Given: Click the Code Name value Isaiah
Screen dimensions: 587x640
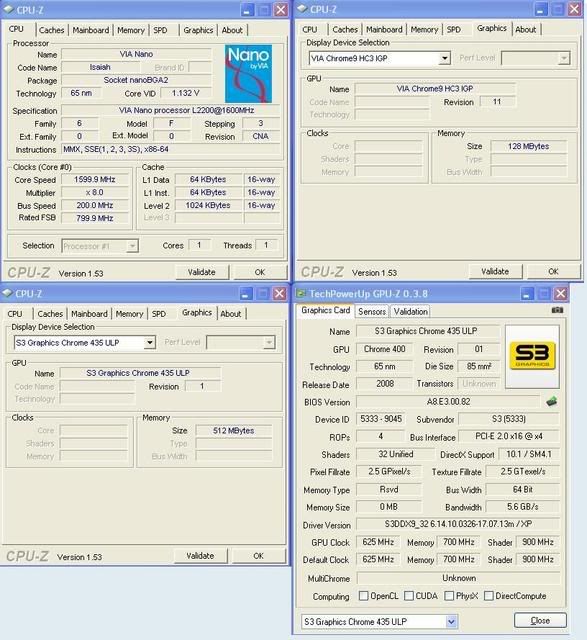Looking at the screenshot, I should [x=100, y=67].
